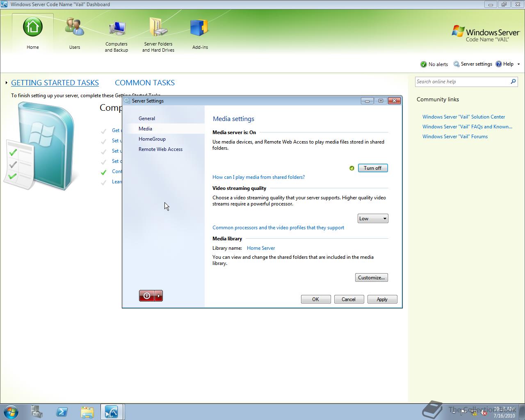Open 'How can I play media' link
This screenshot has height=420, width=525.
pyautogui.click(x=258, y=177)
